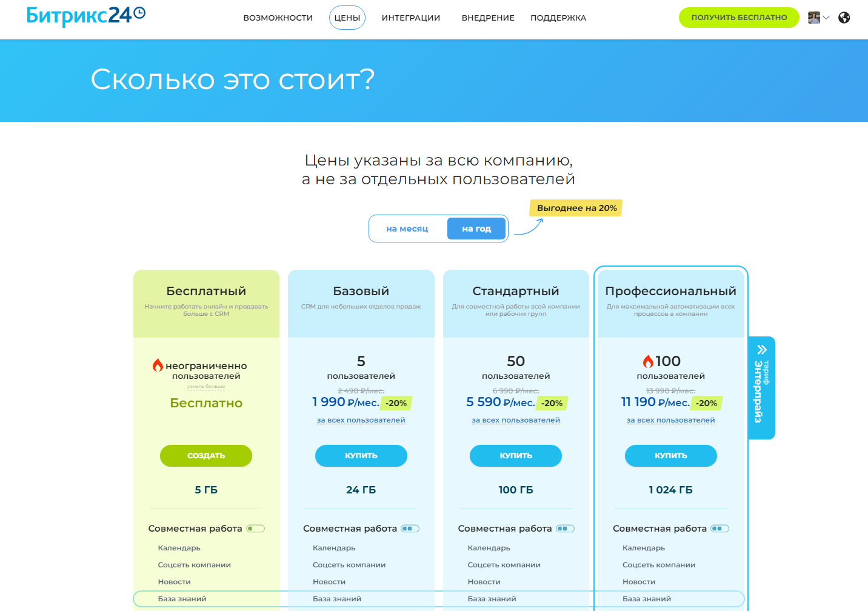Image resolution: width=868 pixels, height=611 pixels.
Task: Click 'за всех пользователей' under Базовый plan
Action: (x=361, y=420)
